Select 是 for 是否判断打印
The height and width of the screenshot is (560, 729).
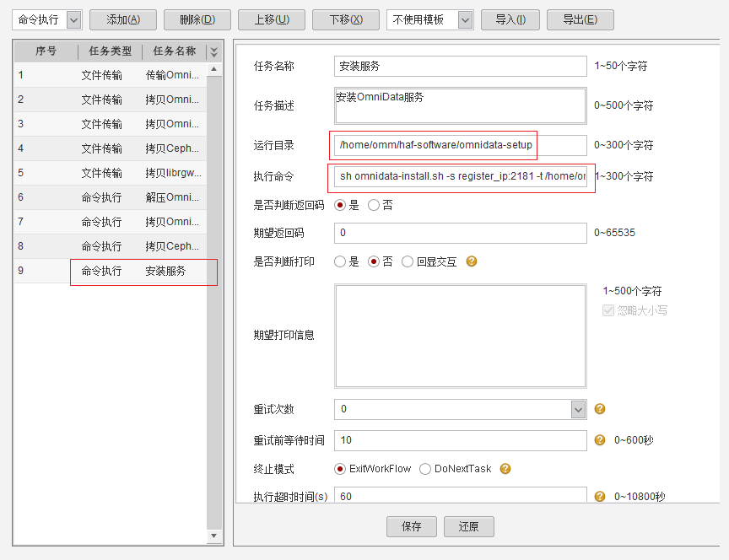340,261
